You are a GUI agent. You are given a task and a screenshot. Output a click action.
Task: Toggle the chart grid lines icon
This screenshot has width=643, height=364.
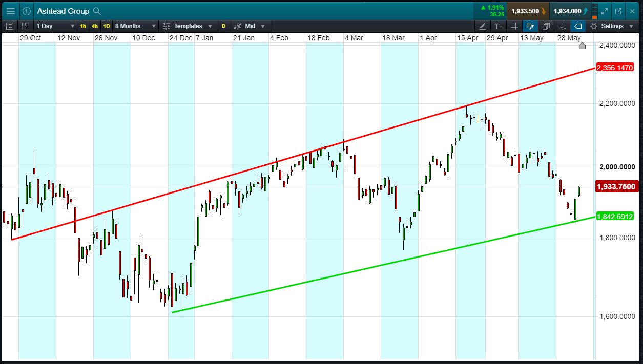click(x=515, y=26)
